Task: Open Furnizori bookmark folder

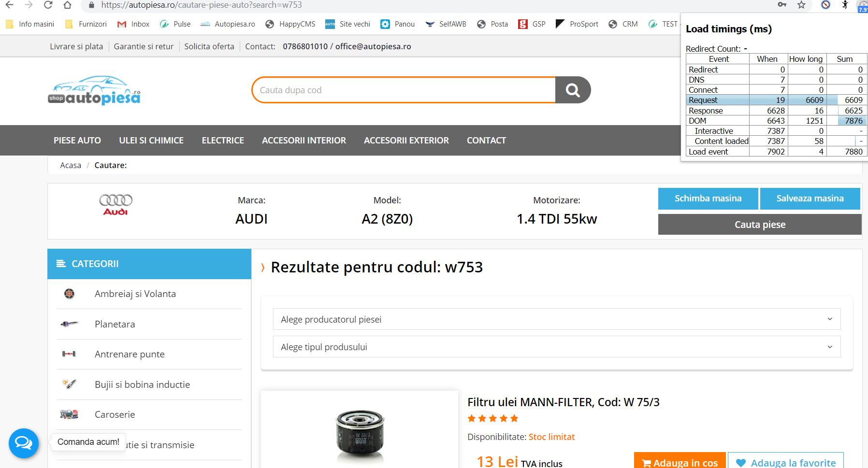Action: click(x=86, y=24)
